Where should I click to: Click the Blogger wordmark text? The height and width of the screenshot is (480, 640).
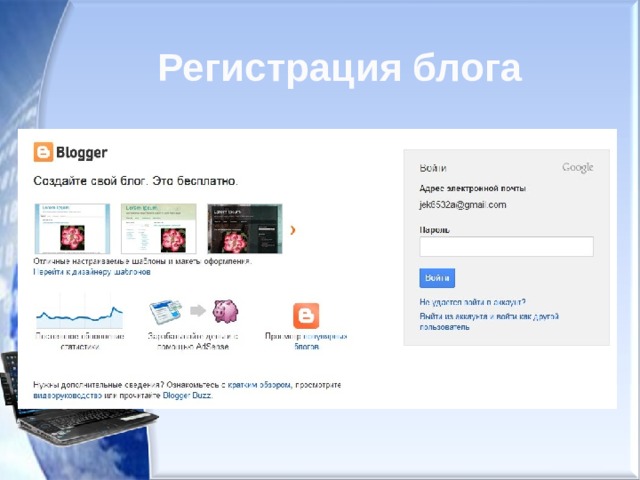(82, 152)
